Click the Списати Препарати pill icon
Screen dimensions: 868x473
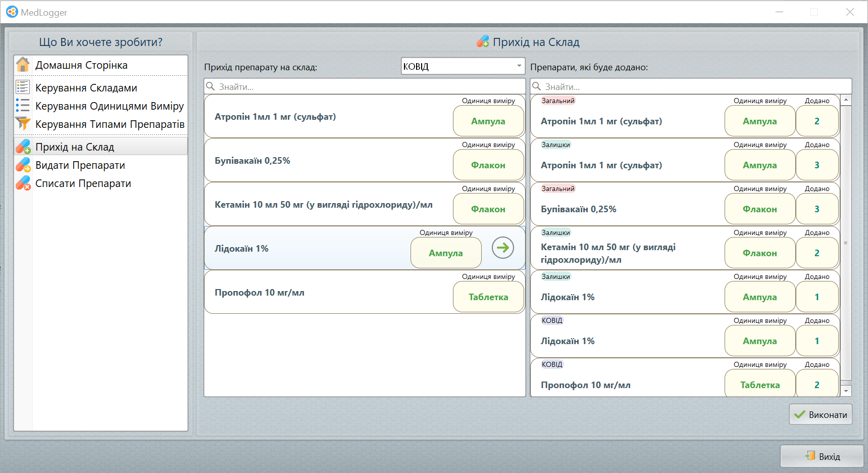coord(23,183)
